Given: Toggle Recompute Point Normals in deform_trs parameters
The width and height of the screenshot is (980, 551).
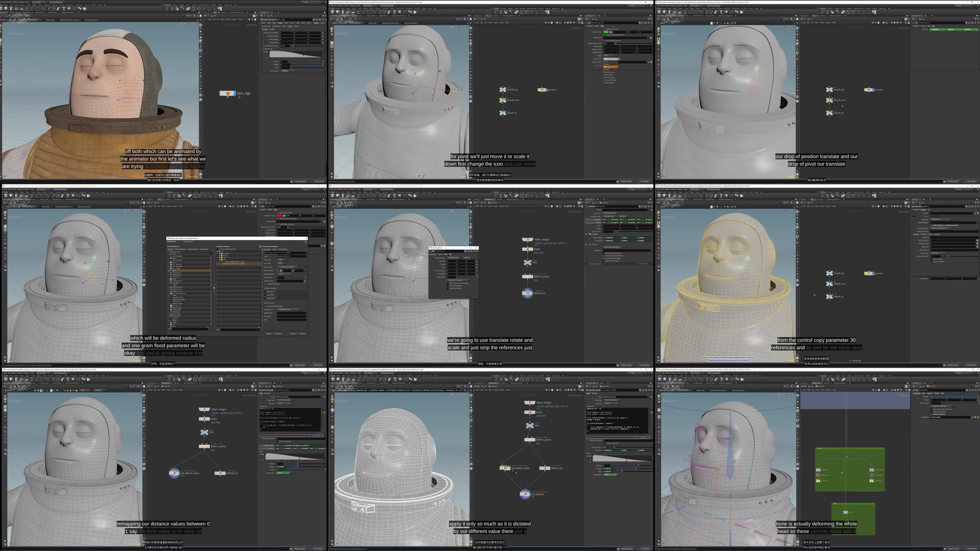Looking at the screenshot, I should [x=604, y=253].
